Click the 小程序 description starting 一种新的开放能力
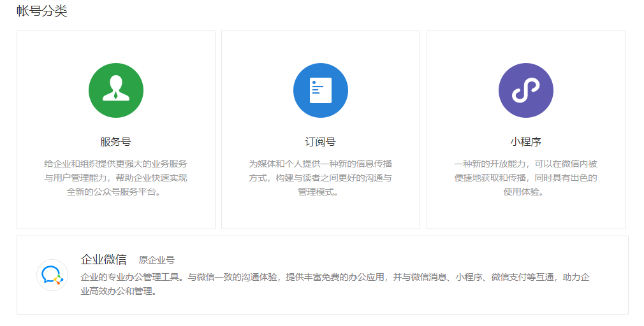This screenshot has width=644, height=326. (x=525, y=178)
